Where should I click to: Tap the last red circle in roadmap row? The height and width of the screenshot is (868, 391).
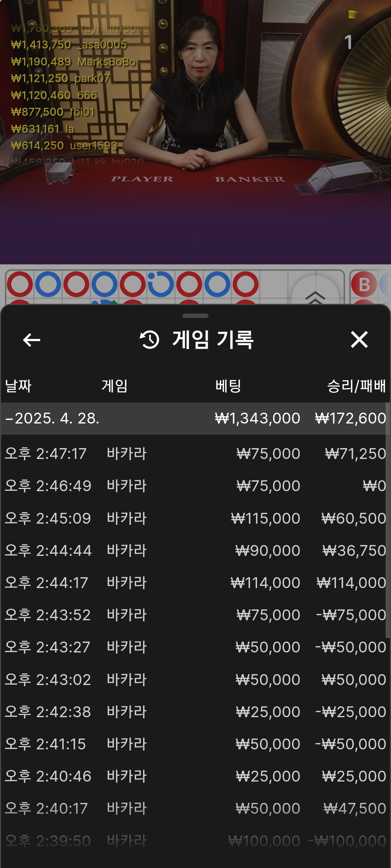[246, 284]
